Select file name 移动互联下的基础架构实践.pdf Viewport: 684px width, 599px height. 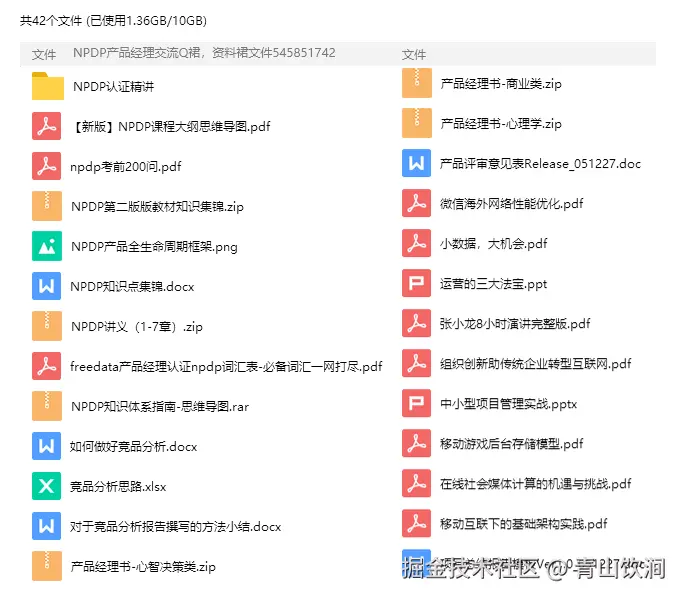click(524, 524)
